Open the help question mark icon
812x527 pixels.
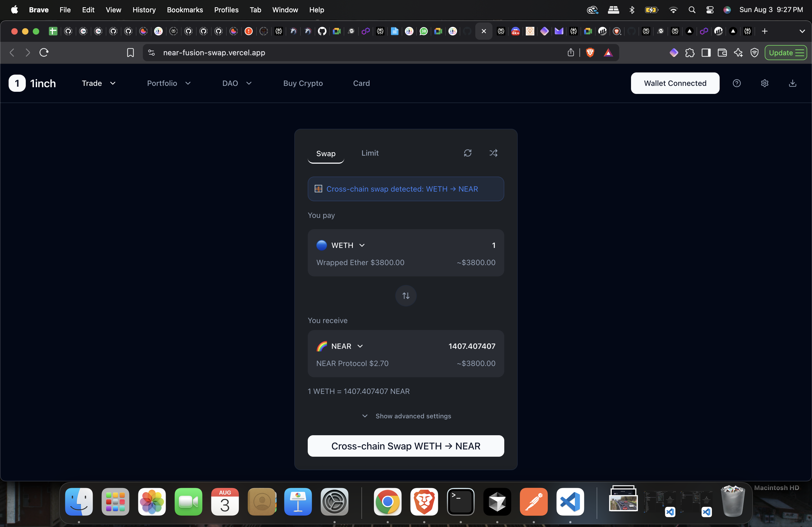tap(737, 83)
